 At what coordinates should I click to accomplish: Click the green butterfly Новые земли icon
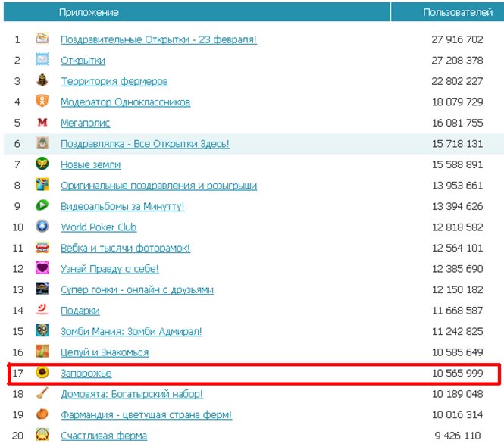(42, 164)
